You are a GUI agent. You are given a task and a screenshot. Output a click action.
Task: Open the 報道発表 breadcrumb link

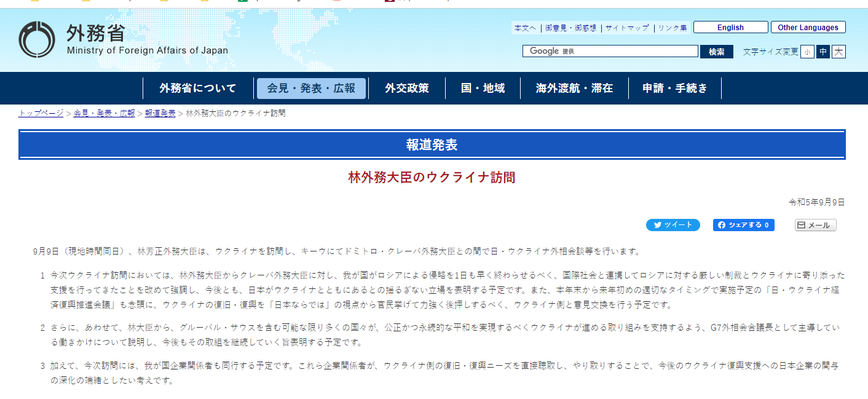pyautogui.click(x=160, y=113)
